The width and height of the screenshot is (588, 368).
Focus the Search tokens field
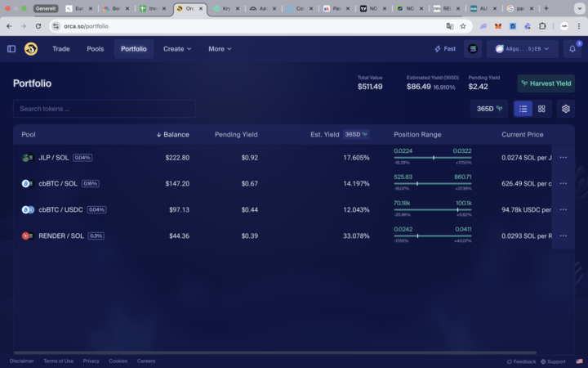click(x=105, y=109)
